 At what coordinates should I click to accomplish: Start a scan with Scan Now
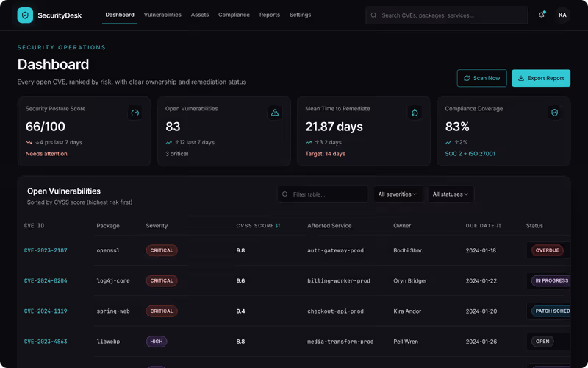point(481,78)
